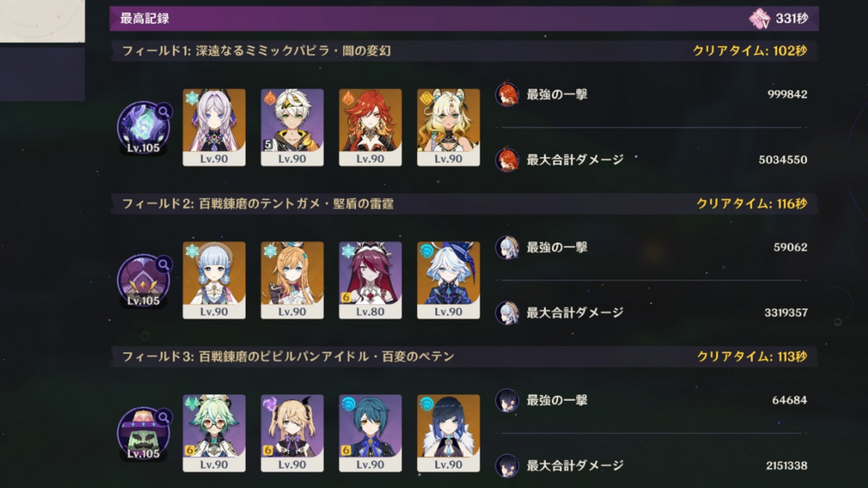Click the フィールド3 百変のペテン title row
This screenshot has height=488, width=868.
[x=464, y=357]
